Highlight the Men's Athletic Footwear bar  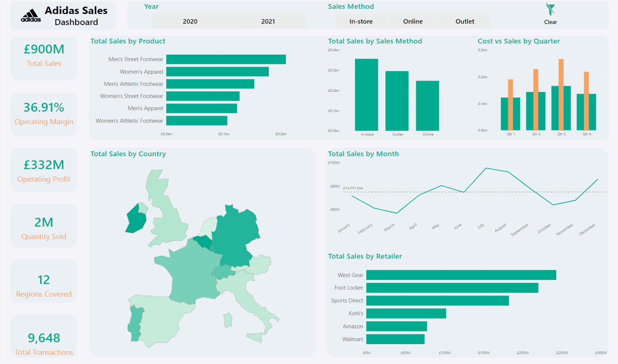pyautogui.click(x=210, y=84)
